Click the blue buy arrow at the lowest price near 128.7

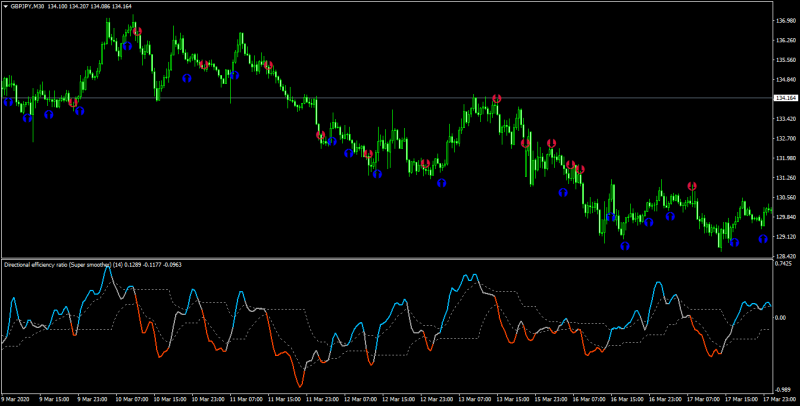tap(625, 246)
